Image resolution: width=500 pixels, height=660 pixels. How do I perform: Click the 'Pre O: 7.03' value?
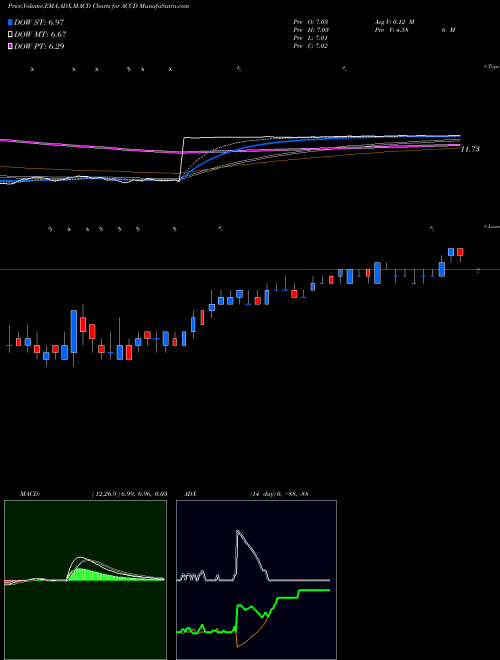click(311, 21)
